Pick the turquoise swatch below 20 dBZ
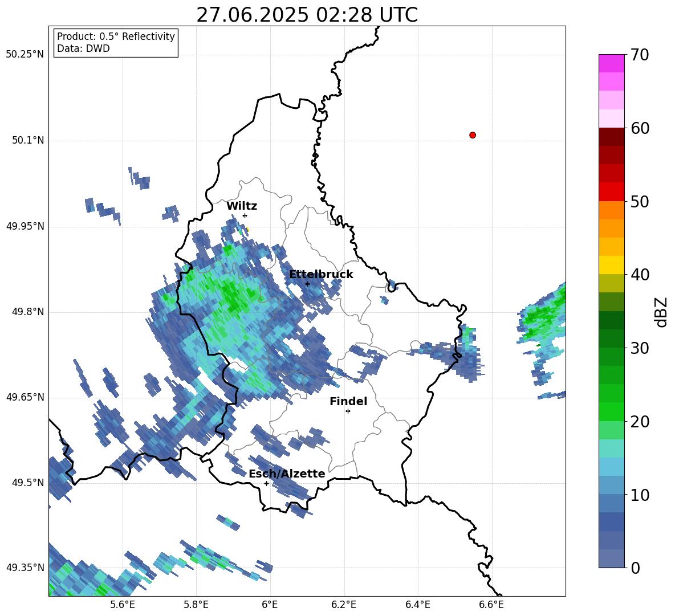Image resolution: width=675 pixels, height=616 pixels. 611,448
